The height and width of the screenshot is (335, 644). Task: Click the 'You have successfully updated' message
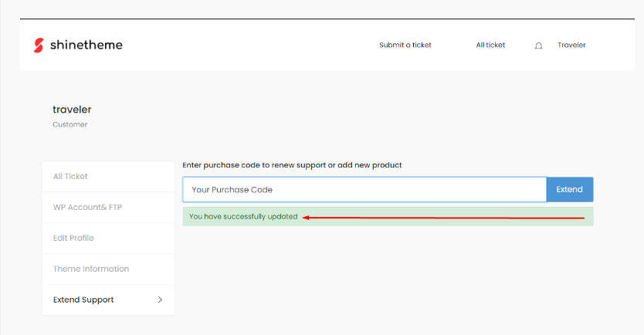click(x=243, y=216)
